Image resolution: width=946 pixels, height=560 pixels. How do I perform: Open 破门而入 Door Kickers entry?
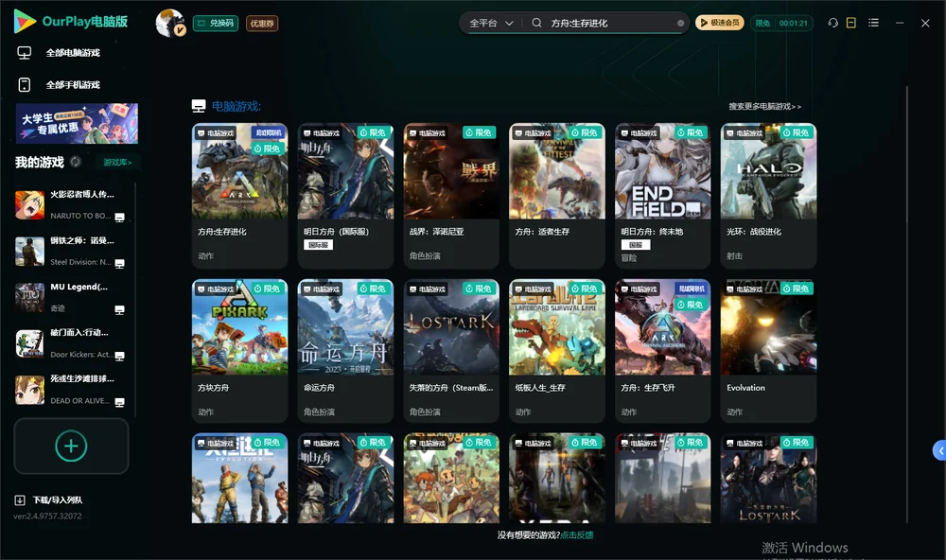pyautogui.click(x=73, y=343)
